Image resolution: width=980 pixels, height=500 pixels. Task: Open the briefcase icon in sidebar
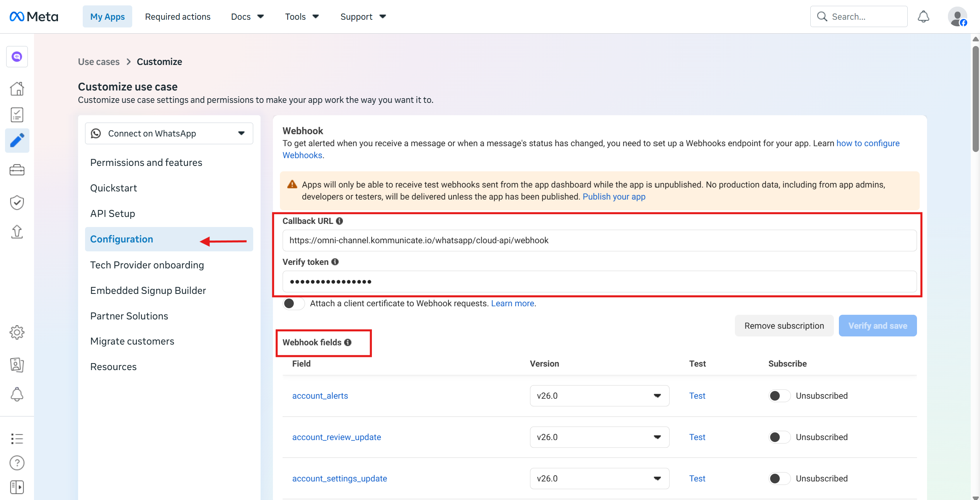pos(17,170)
